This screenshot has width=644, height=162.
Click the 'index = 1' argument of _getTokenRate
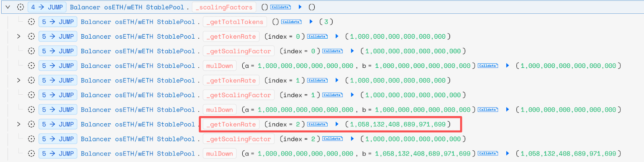click(x=284, y=81)
